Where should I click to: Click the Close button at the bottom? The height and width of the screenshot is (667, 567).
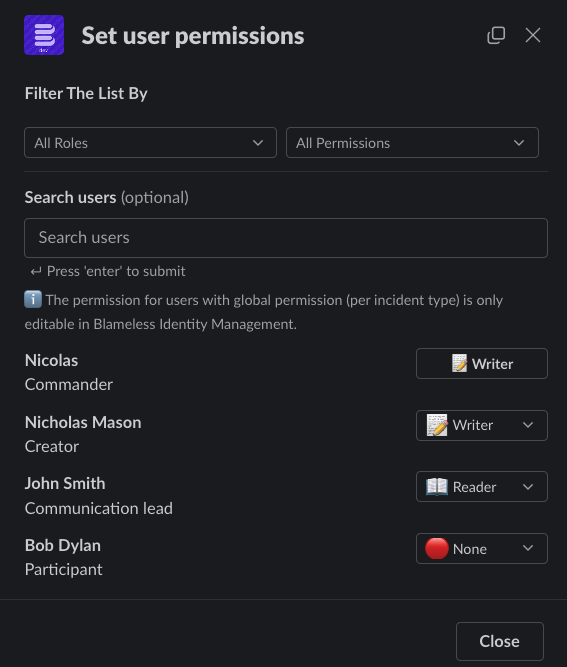[x=499, y=641]
